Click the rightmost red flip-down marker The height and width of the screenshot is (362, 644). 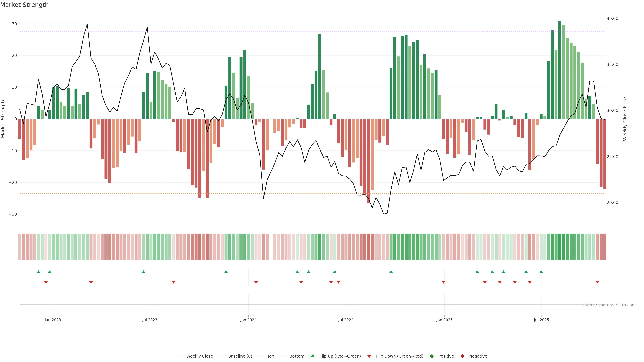pyautogui.click(x=597, y=282)
